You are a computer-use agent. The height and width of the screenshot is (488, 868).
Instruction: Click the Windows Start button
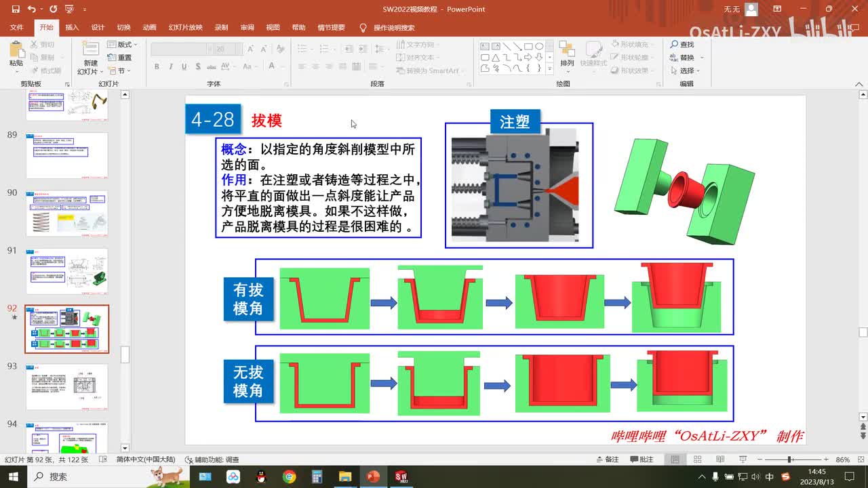tap(14, 476)
